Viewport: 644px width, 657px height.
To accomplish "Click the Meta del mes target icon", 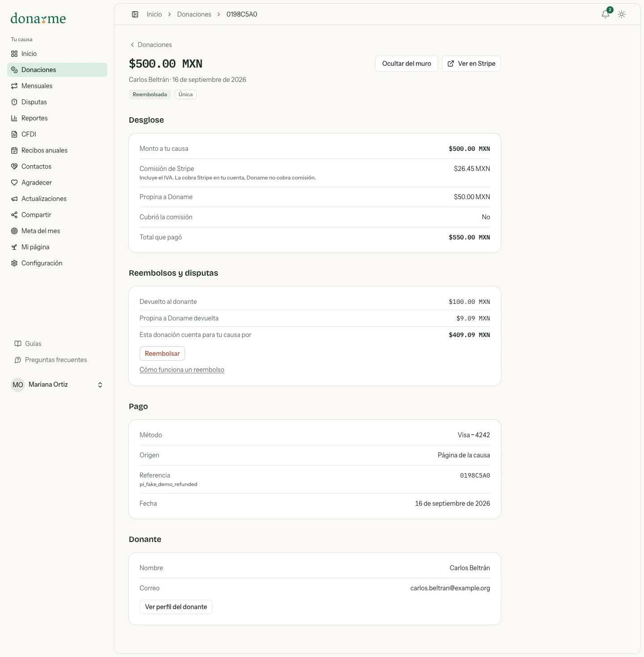I will coord(14,231).
